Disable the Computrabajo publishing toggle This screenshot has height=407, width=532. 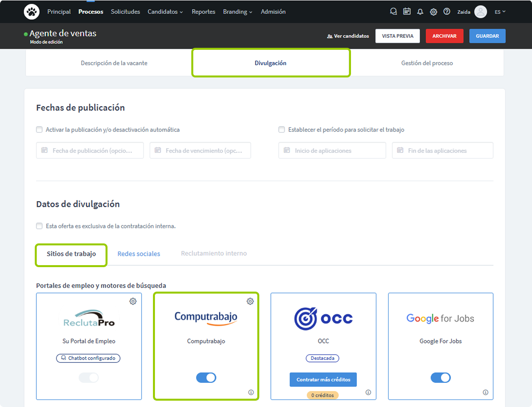[x=206, y=378]
